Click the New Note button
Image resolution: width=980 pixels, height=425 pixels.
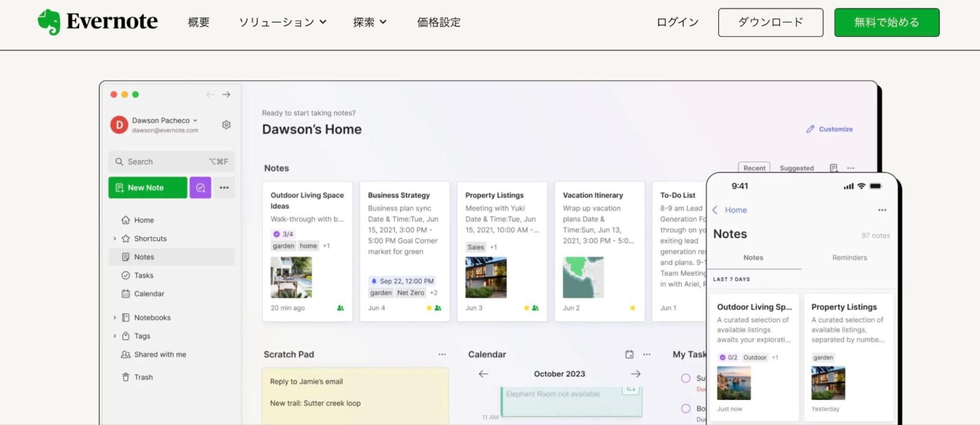click(x=148, y=187)
